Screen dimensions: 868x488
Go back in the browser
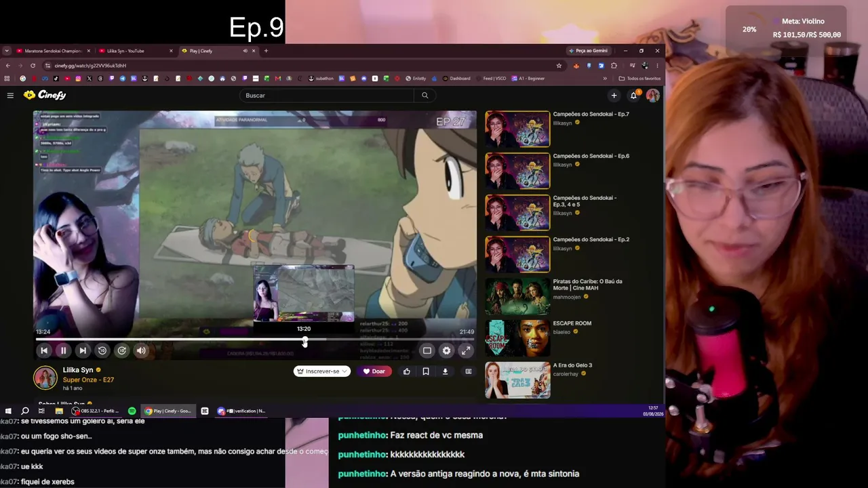[x=8, y=66]
